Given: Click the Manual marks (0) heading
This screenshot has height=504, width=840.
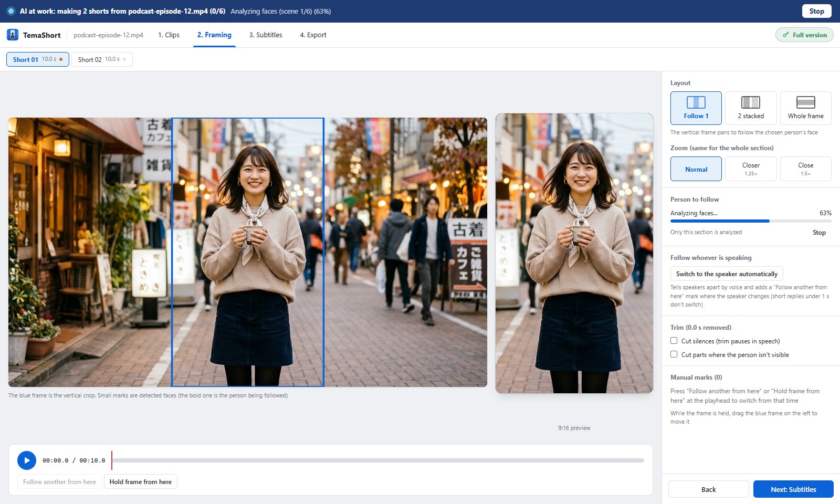Looking at the screenshot, I should 696,377.
